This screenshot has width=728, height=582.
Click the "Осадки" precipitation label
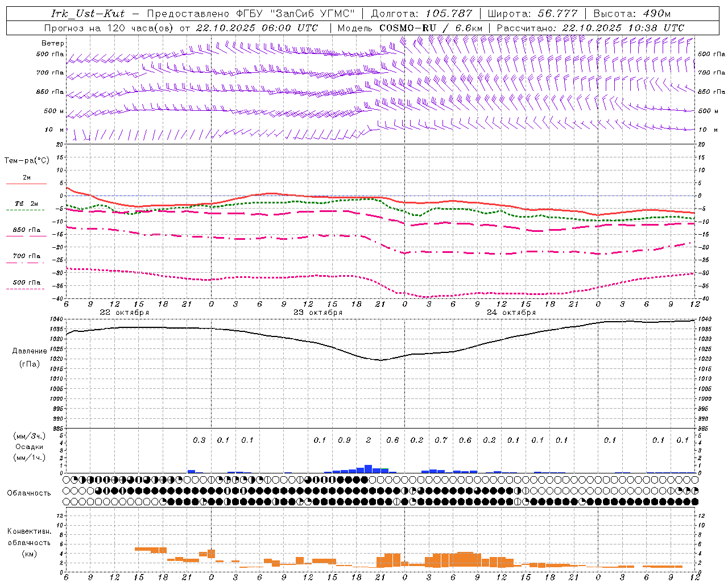[30, 447]
